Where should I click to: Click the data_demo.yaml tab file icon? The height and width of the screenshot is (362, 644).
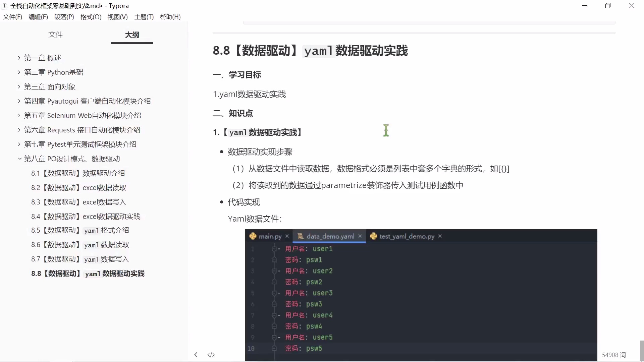(301, 236)
